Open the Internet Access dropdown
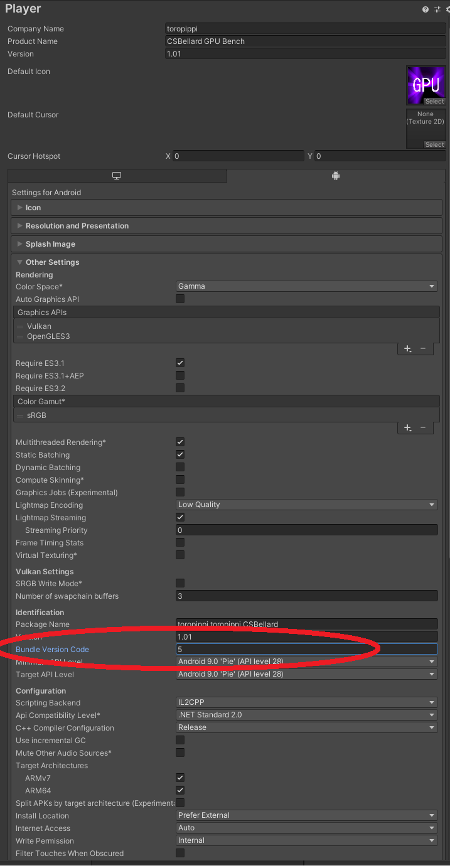 point(307,828)
